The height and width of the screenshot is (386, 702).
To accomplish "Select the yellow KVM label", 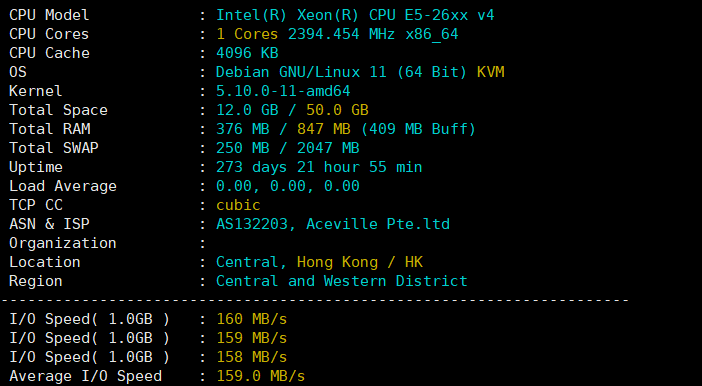I will (490, 72).
